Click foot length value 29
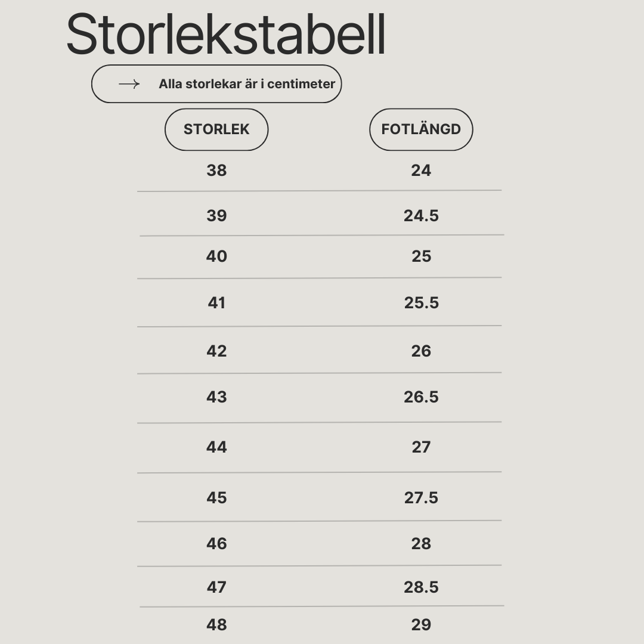644x644 pixels. 421,625
